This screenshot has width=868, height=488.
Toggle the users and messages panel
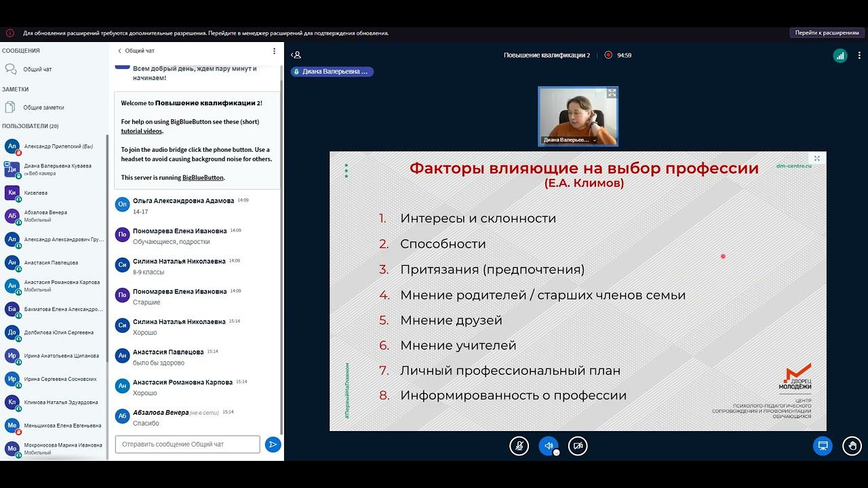296,55
